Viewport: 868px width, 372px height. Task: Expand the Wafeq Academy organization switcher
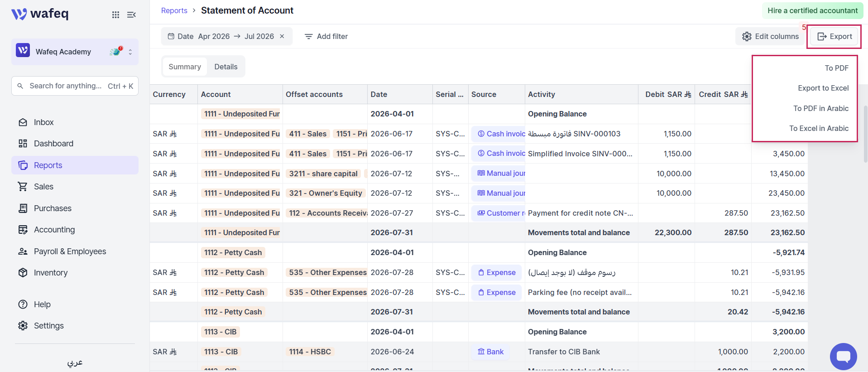(130, 52)
